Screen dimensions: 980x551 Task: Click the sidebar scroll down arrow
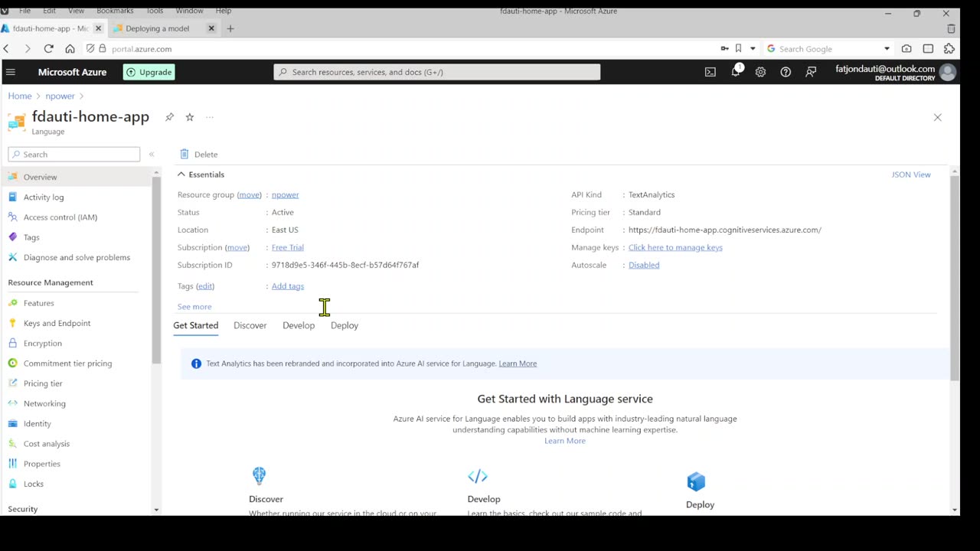click(156, 510)
